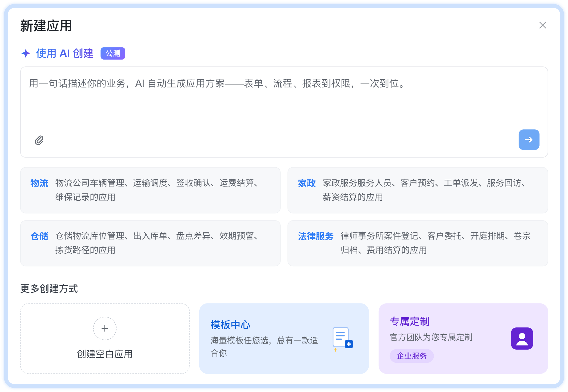Click the plus circle for blank app
This screenshot has height=392, width=568.
[105, 328]
